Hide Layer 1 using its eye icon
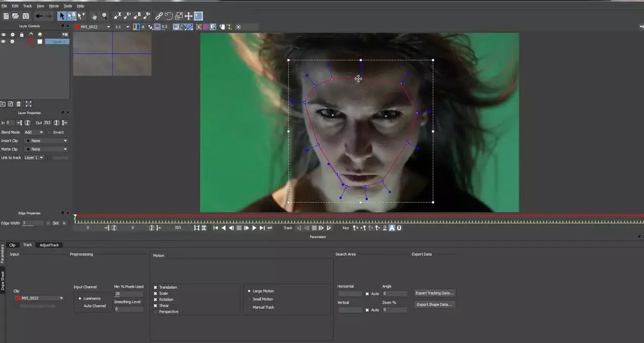644x343 pixels. (x=4, y=42)
